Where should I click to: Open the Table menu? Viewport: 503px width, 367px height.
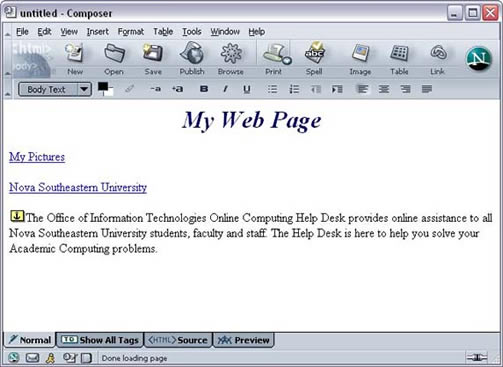pos(163,32)
